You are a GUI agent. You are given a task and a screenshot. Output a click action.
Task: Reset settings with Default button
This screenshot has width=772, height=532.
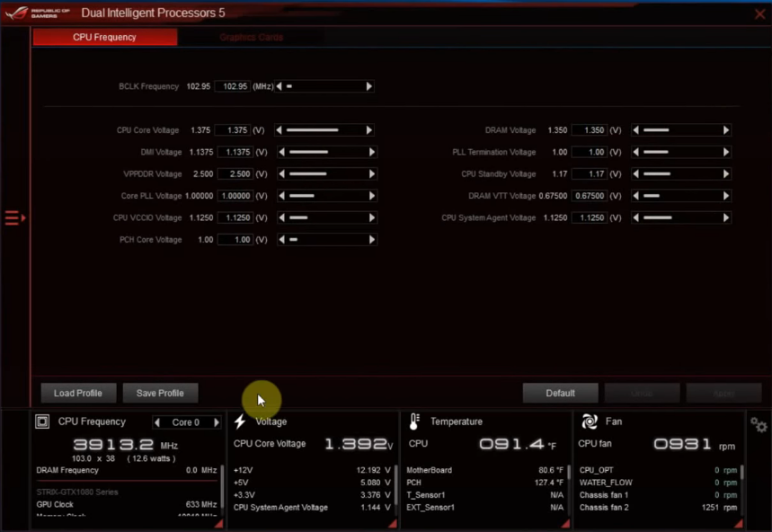click(560, 393)
